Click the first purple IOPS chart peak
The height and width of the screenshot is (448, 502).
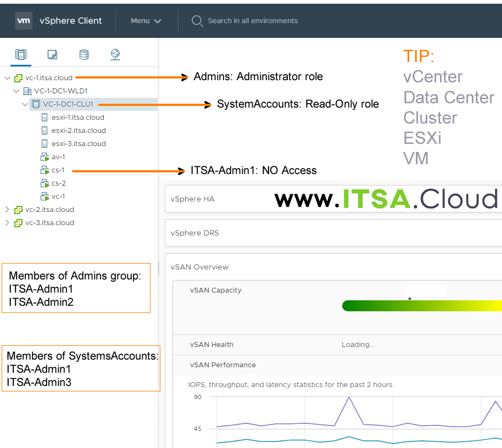(349, 397)
